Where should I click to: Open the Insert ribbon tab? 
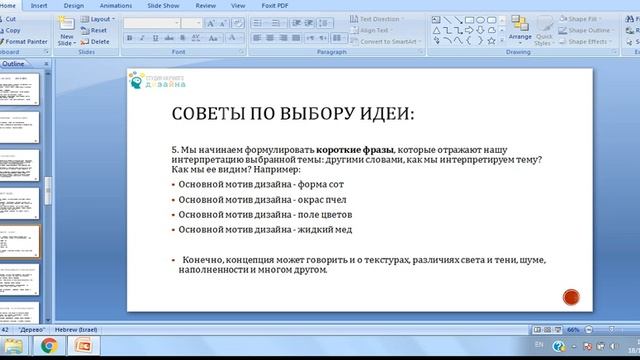[39, 6]
